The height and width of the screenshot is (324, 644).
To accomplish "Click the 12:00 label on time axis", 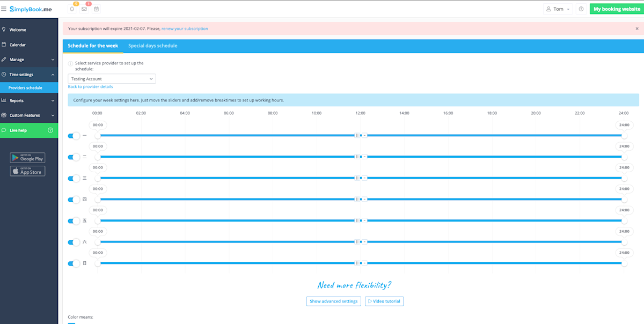I will [x=361, y=113].
